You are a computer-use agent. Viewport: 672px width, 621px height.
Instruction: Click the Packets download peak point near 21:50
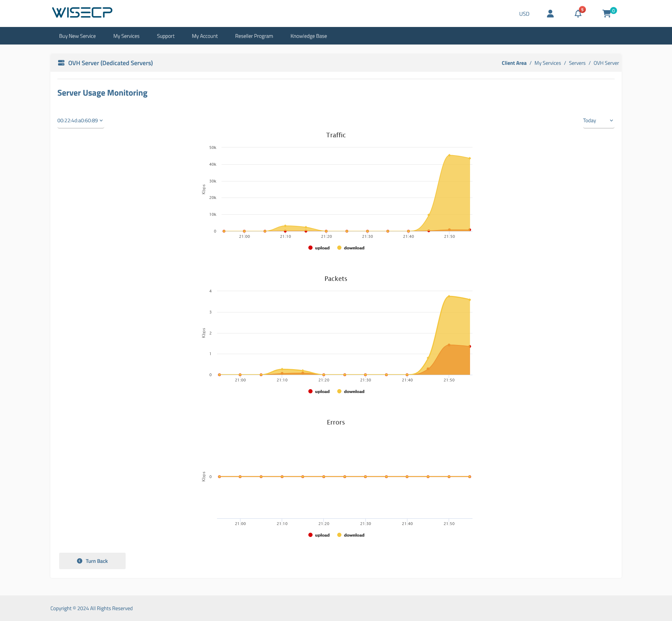[x=449, y=296]
